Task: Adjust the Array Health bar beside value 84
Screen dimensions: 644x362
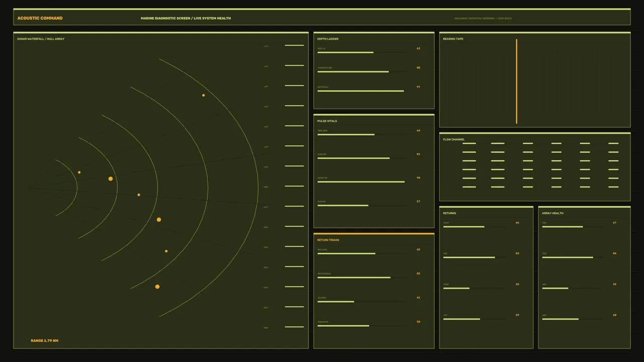Action: click(573, 257)
